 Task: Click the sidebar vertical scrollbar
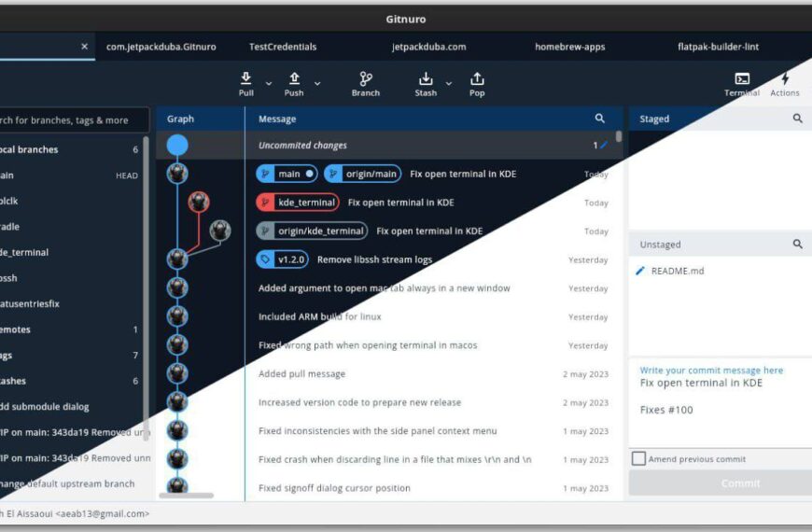click(146, 288)
